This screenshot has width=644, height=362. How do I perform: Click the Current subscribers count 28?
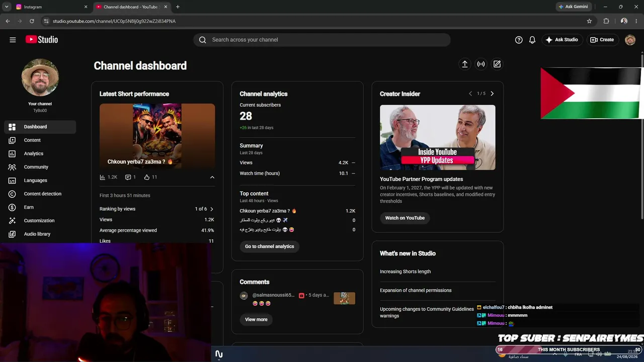[x=246, y=116]
